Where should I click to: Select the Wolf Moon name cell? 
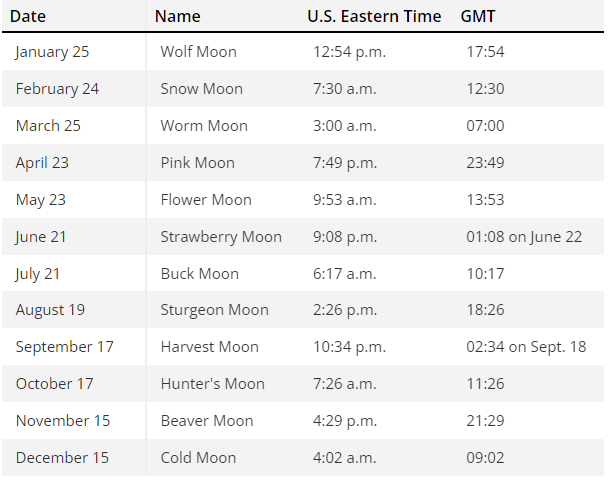pyautogui.click(x=198, y=52)
